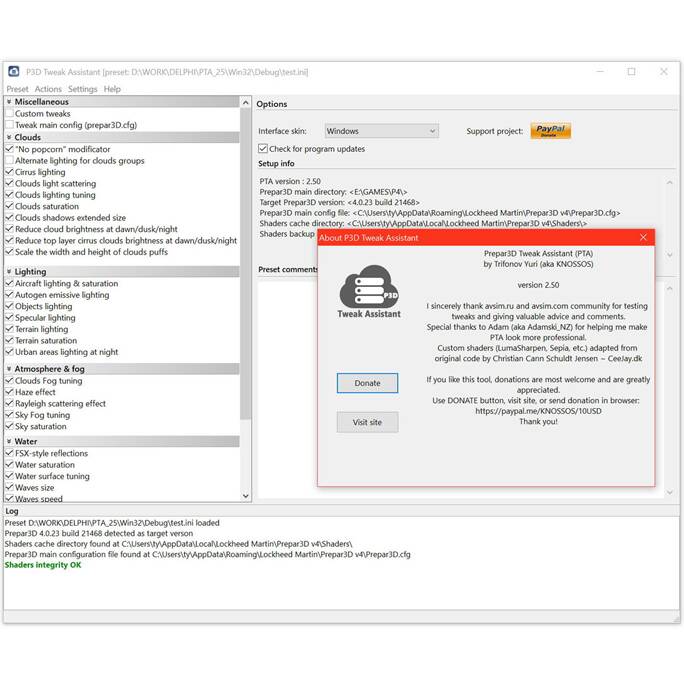Toggle Clouds light scattering checkbox
The image size is (684, 684).
click(10, 183)
